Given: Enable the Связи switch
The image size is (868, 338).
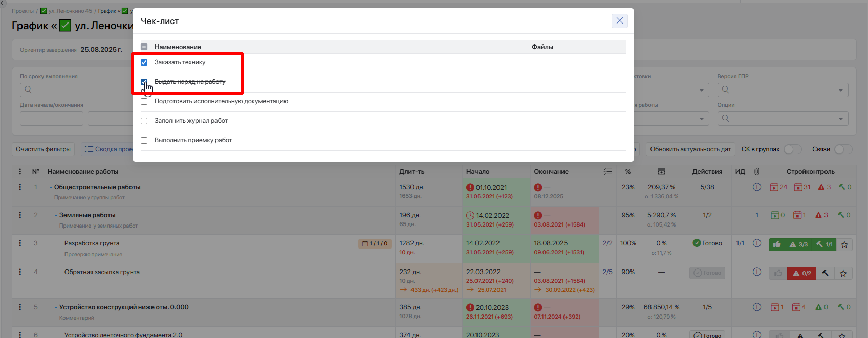Looking at the screenshot, I should tap(843, 149).
